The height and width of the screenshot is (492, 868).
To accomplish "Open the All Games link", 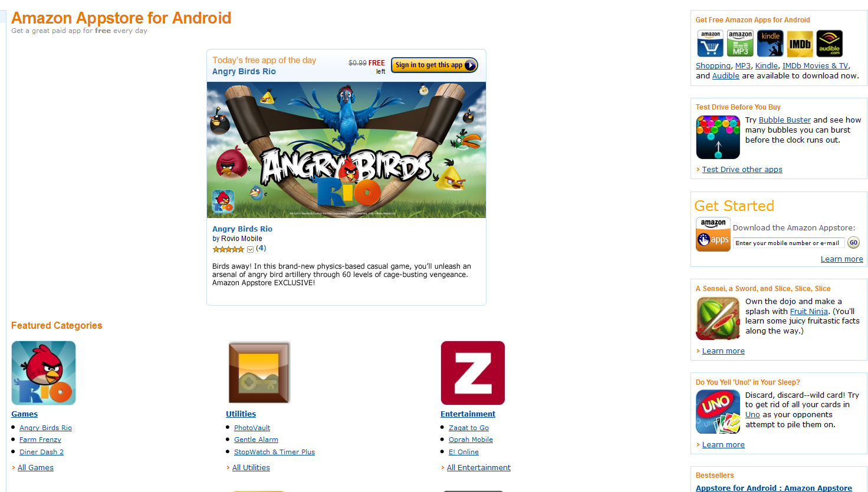I will point(35,468).
